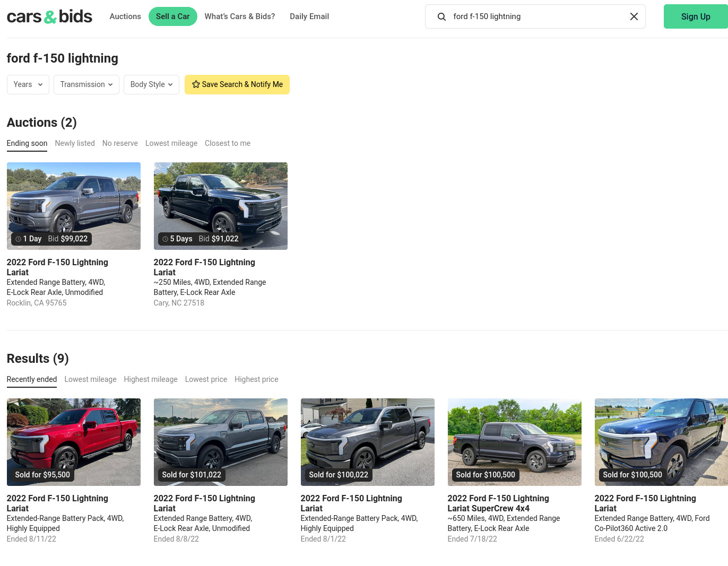Select the Newly listed sort tab
The image size is (728, 566).
[75, 143]
